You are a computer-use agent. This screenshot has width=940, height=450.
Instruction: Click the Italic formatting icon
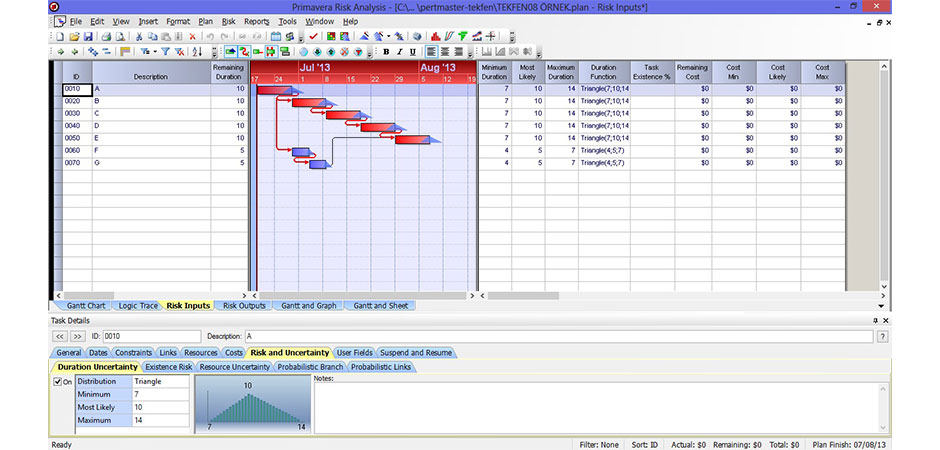coord(399,51)
